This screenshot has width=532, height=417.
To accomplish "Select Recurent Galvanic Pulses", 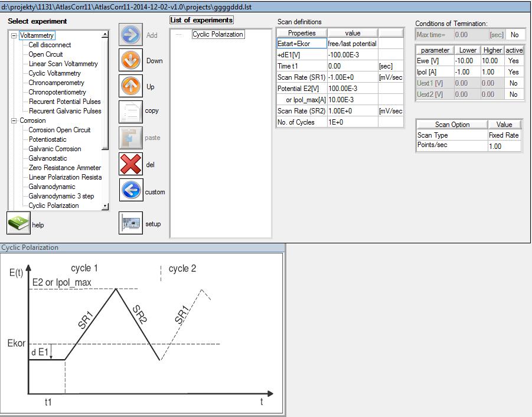I will point(65,111).
